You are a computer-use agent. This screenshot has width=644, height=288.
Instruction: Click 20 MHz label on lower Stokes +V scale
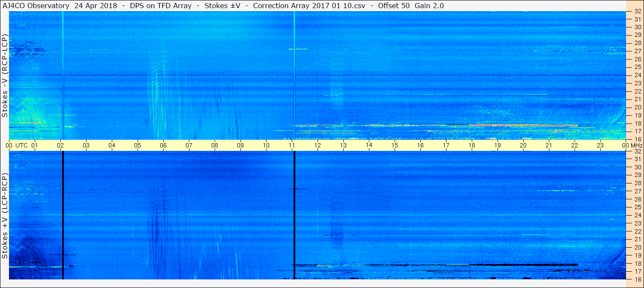[x=638, y=247]
